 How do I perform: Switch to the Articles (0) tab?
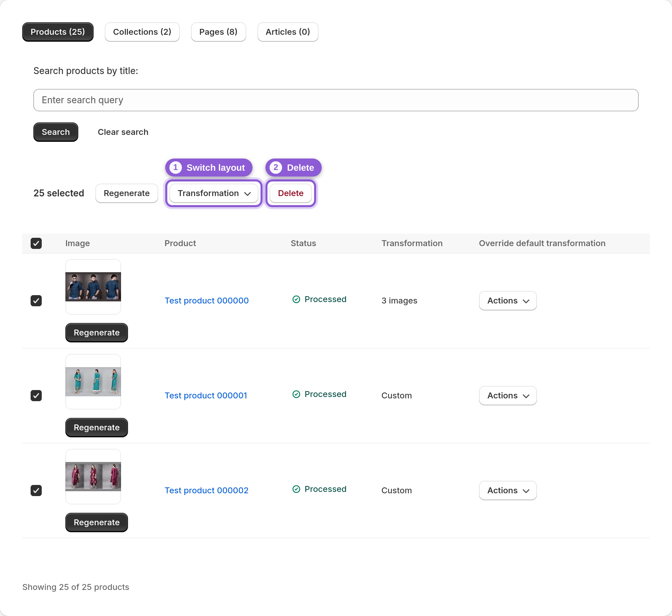288,32
